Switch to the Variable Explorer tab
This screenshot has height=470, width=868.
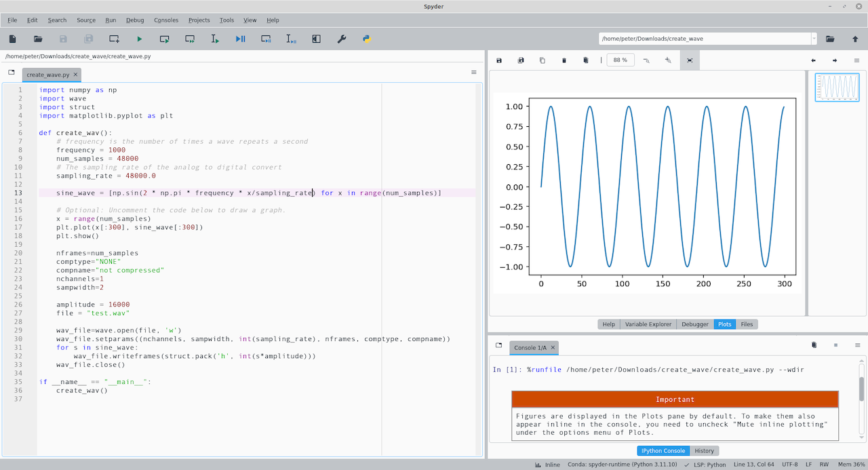tap(648, 324)
